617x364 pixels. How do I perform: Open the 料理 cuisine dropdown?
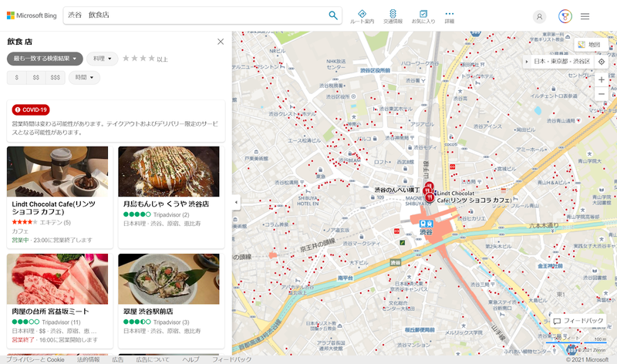tap(103, 59)
